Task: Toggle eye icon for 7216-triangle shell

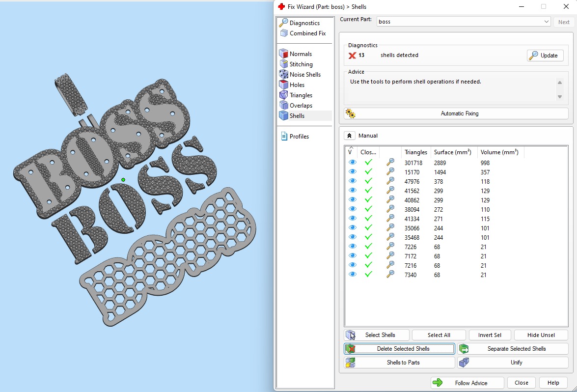Action: click(352, 265)
